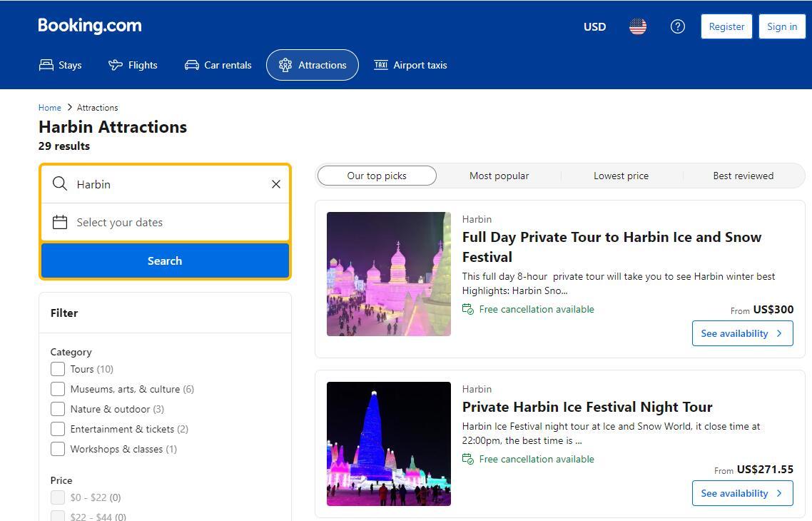Click the Booking.com logo
The image size is (812, 521).
[90, 26]
